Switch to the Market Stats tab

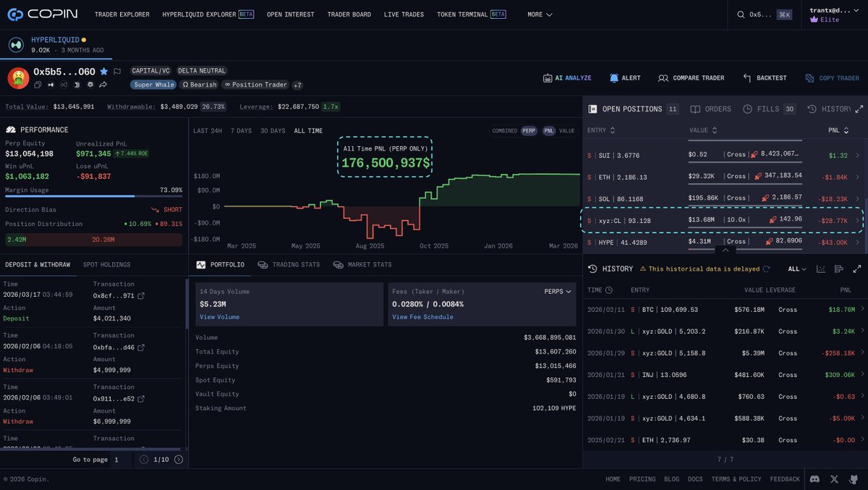pyautogui.click(x=362, y=265)
